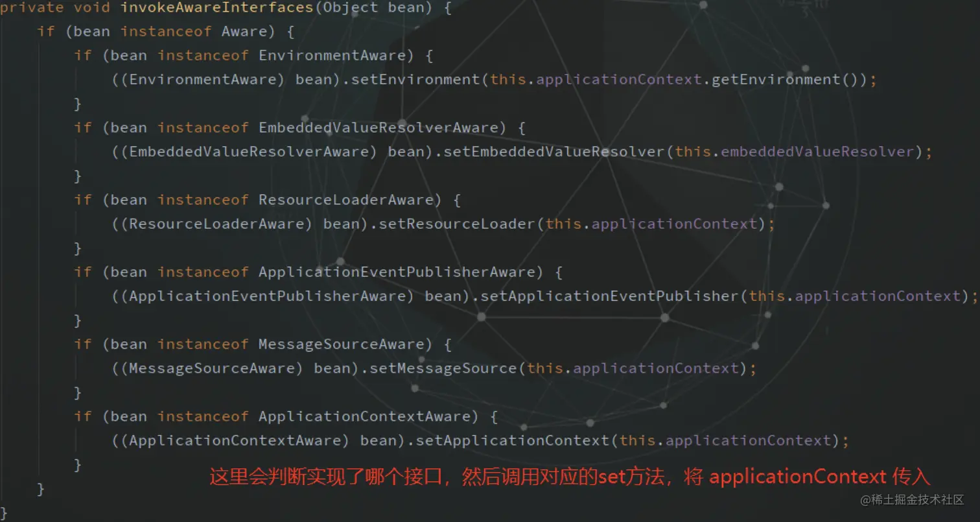980x522 pixels.
Task: Select applicationContext argument of setMessageSource
Action: click(656, 368)
